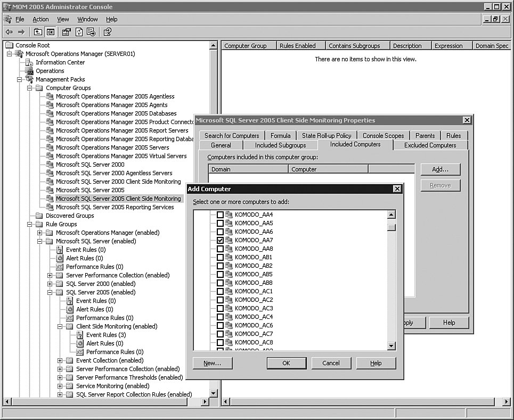This screenshot has height=420, width=514.
Task: Open the Properties toolbar icon
Action: 67,32
